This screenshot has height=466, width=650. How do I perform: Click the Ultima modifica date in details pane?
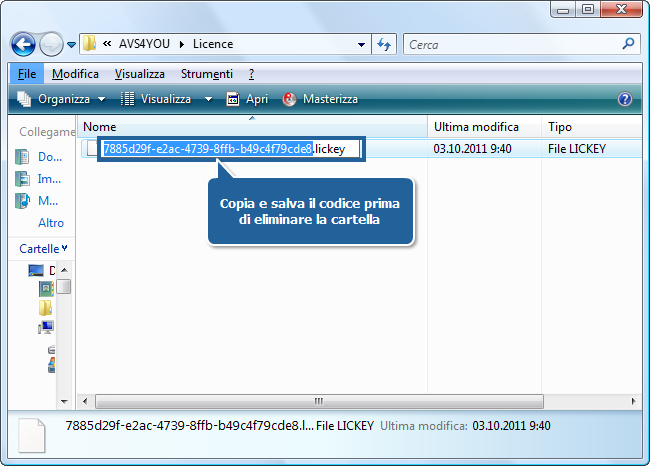[511, 426]
